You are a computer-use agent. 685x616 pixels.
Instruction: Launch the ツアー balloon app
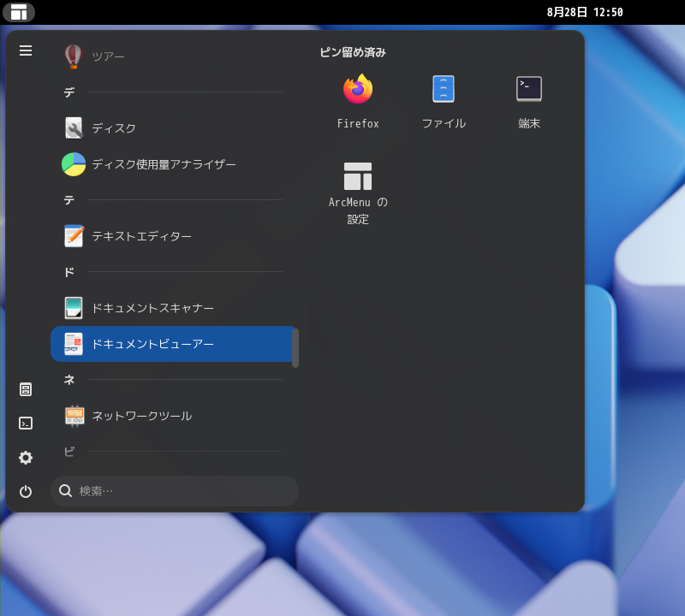pyautogui.click(x=74, y=56)
